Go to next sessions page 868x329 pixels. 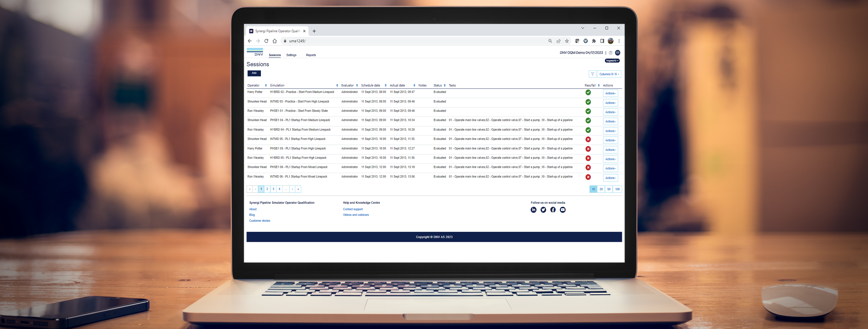pyautogui.click(x=292, y=189)
